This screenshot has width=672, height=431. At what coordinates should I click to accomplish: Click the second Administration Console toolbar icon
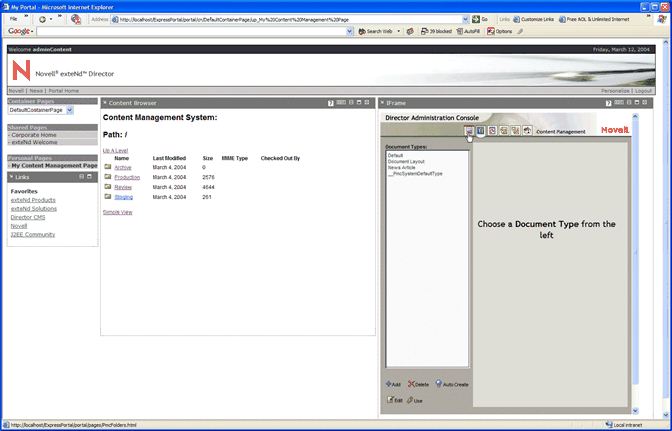[481, 131]
